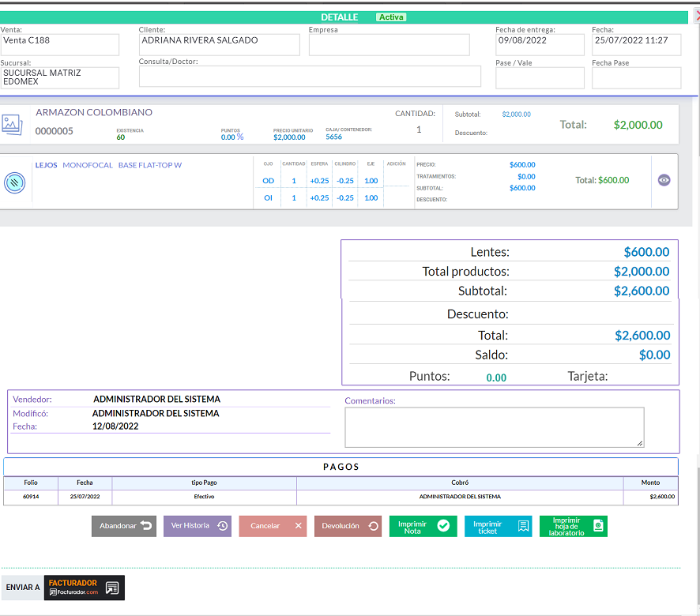Screen dimensions: 700x616
Task: Open Ver Historia
Action: point(198,526)
